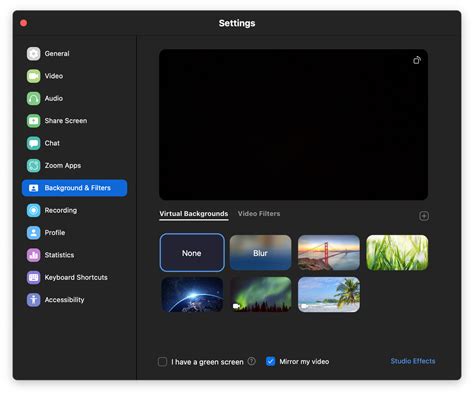The width and height of the screenshot is (474, 395).
Task: Select the Blur background option
Action: [260, 253]
